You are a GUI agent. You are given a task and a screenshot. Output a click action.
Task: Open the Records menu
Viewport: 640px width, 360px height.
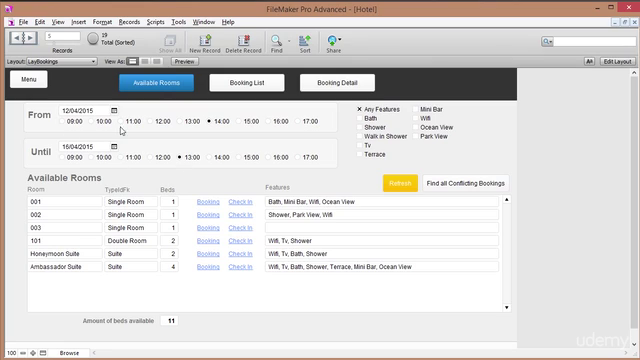(129, 22)
